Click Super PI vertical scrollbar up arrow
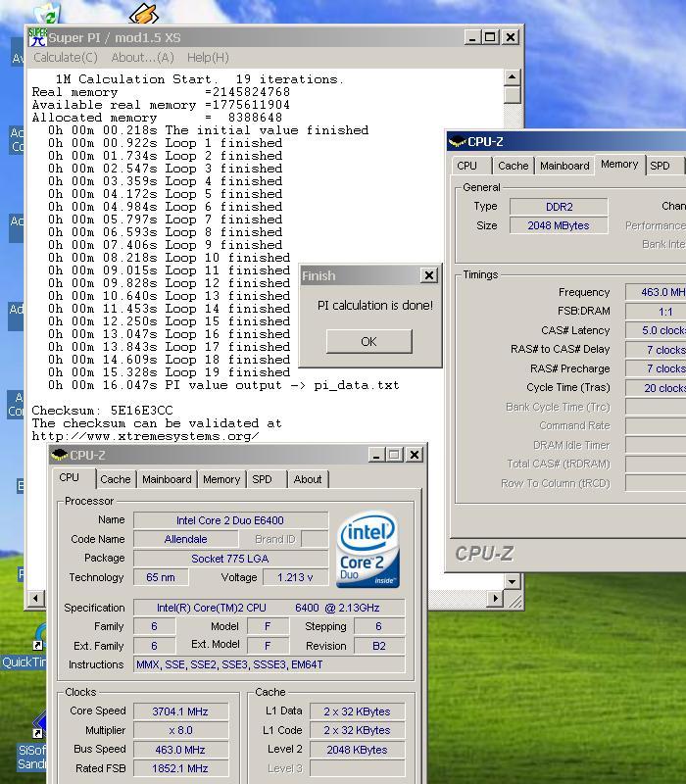Image resolution: width=686 pixels, height=784 pixels. [x=512, y=76]
